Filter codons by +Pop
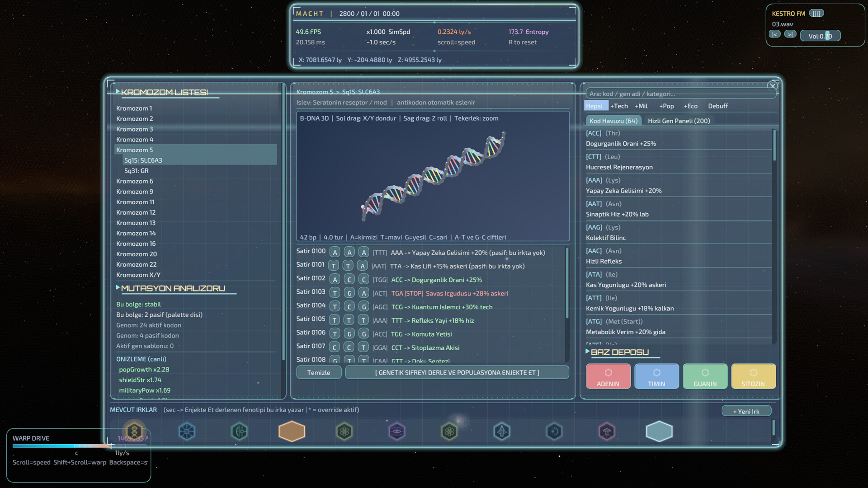The height and width of the screenshot is (488, 868). click(x=666, y=106)
